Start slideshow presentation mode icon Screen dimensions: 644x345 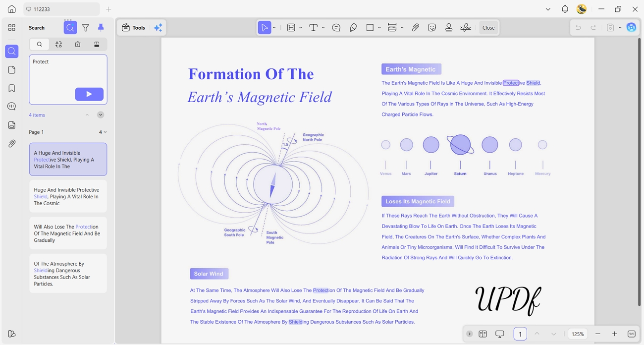click(x=500, y=334)
